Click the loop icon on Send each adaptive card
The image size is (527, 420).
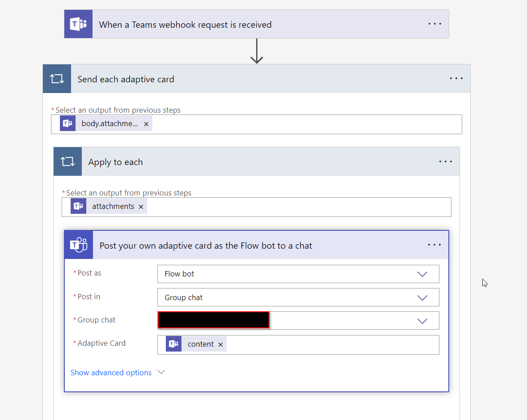pyautogui.click(x=57, y=79)
